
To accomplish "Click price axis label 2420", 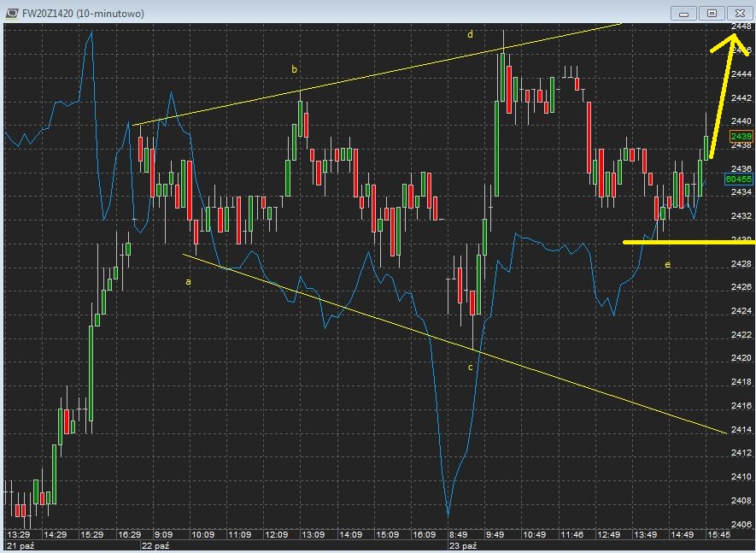I will coord(741,357).
